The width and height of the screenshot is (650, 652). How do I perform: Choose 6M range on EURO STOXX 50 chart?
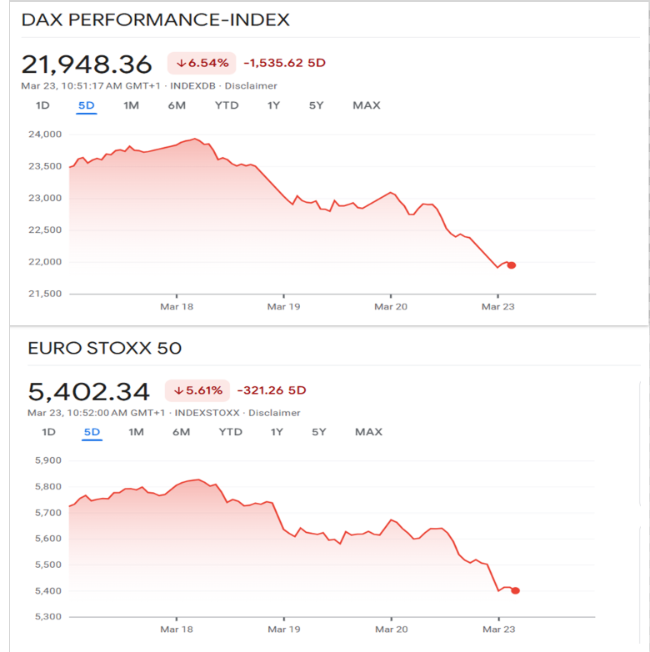181,432
